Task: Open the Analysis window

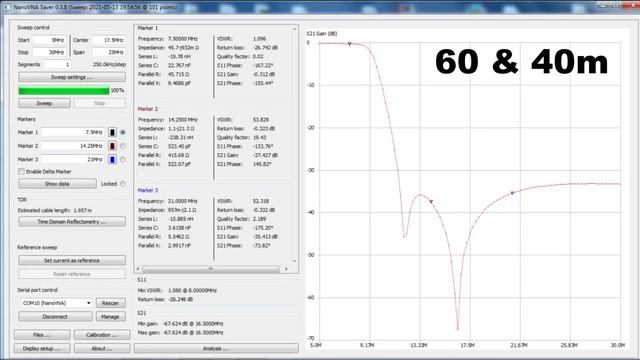Action: 216,349
